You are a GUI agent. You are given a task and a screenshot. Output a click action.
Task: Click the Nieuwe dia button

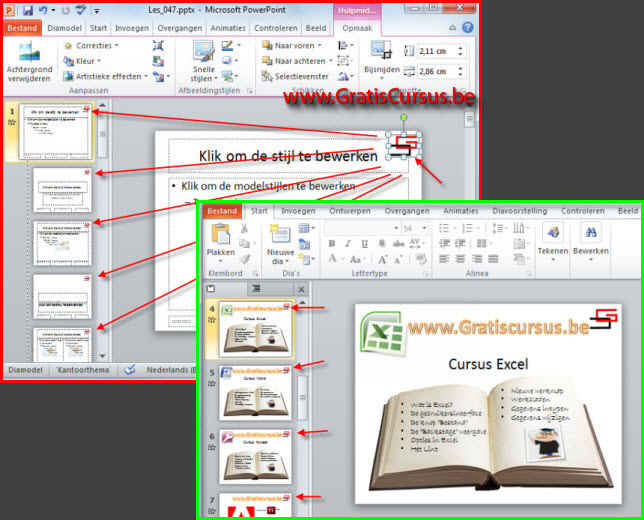281,244
